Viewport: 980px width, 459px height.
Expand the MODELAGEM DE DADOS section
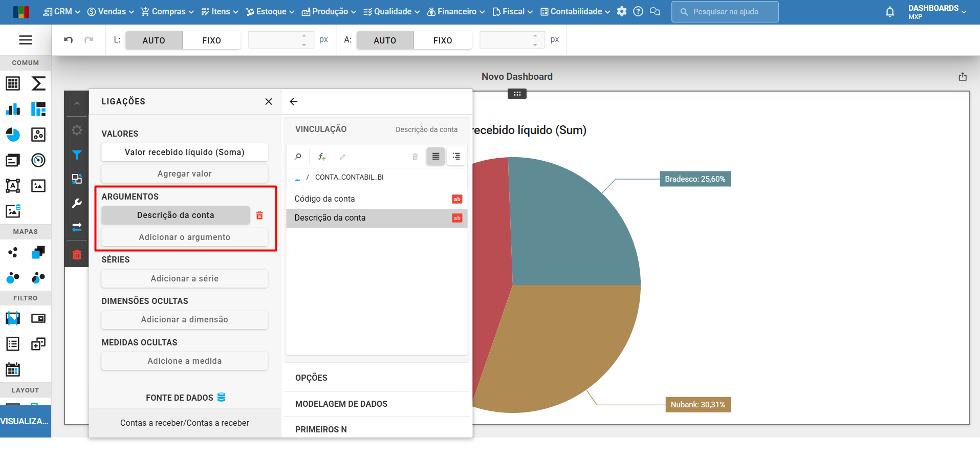pyautogui.click(x=377, y=404)
